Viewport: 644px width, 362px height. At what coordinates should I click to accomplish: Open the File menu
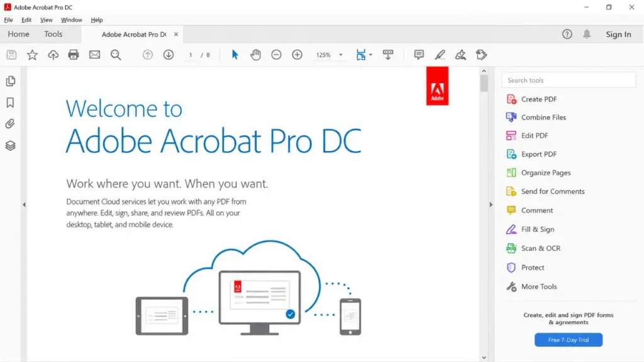(8, 19)
